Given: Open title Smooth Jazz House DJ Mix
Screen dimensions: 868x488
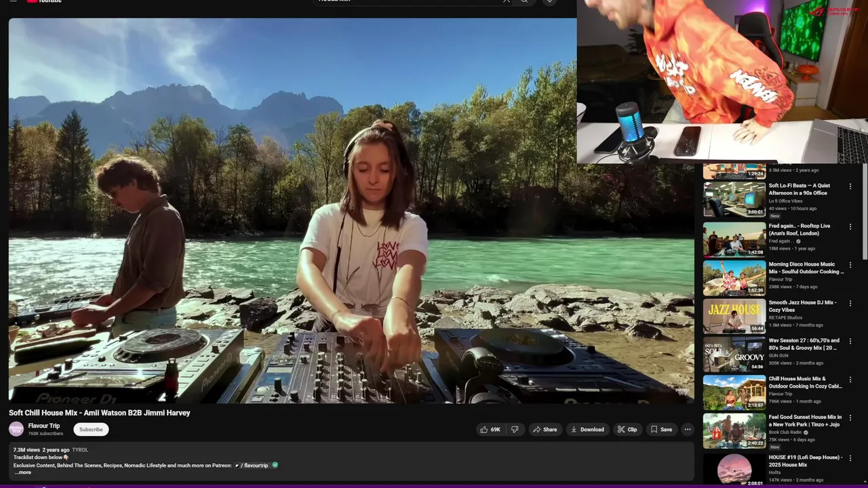Looking at the screenshot, I should 803,306.
